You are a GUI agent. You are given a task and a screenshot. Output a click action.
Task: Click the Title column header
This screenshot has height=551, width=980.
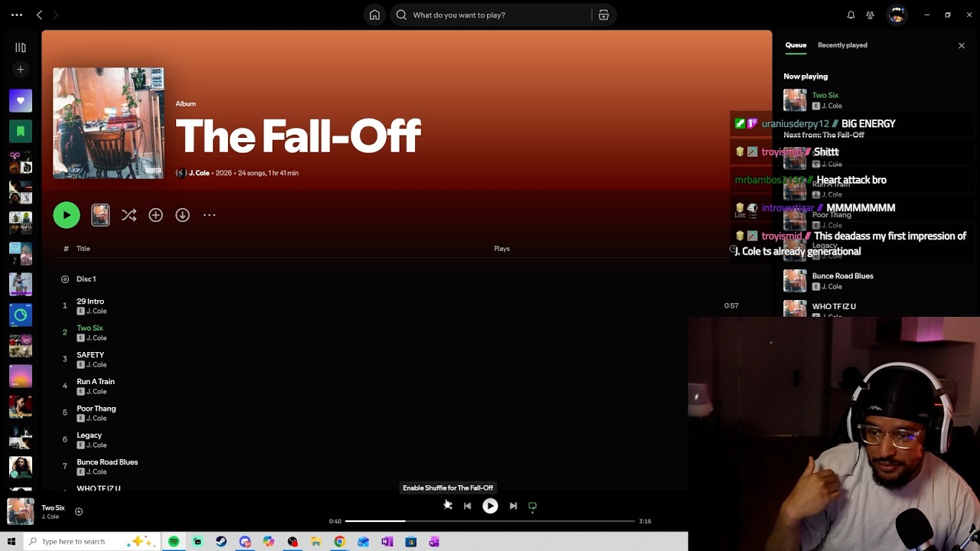(83, 249)
